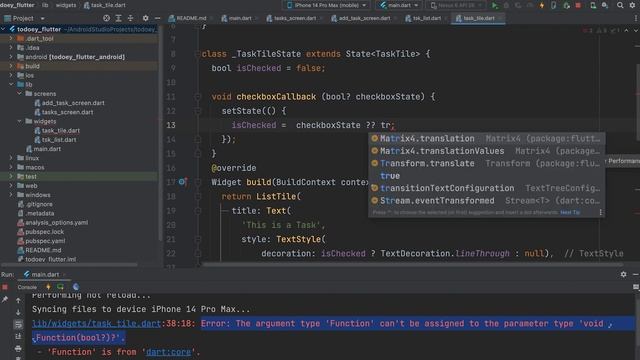Choose Stream.eventTransformed completion suggestion
This screenshot has height=360, width=640.
[486, 201]
